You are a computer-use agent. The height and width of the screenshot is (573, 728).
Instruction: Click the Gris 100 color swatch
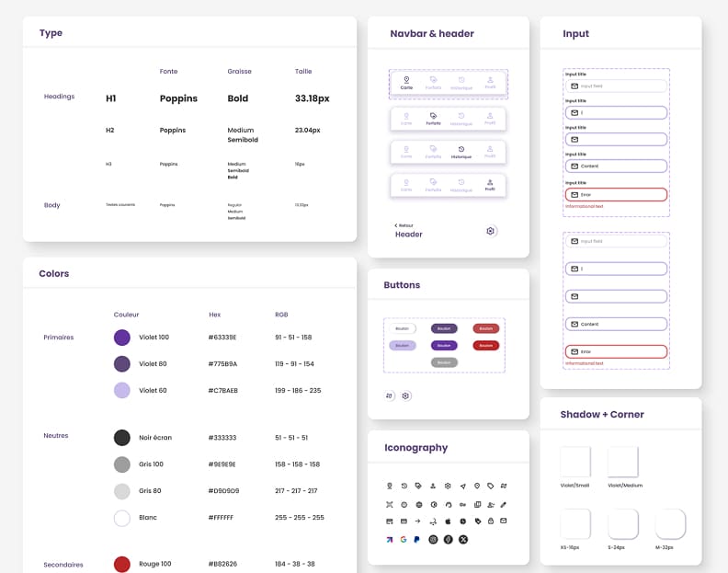[x=122, y=464]
